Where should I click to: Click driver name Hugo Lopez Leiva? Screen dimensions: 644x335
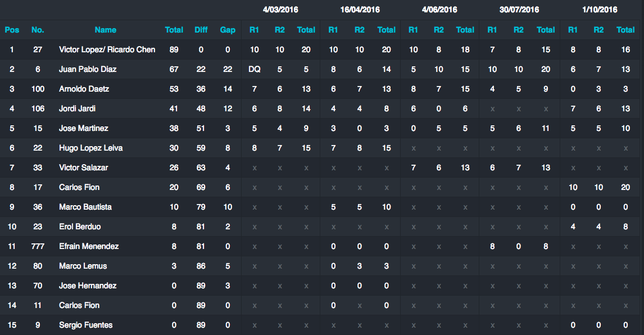(90, 148)
